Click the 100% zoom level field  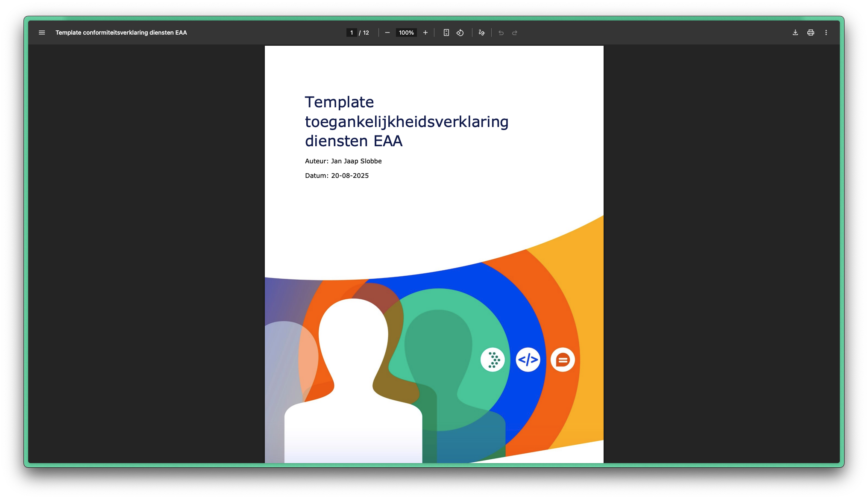coord(406,32)
